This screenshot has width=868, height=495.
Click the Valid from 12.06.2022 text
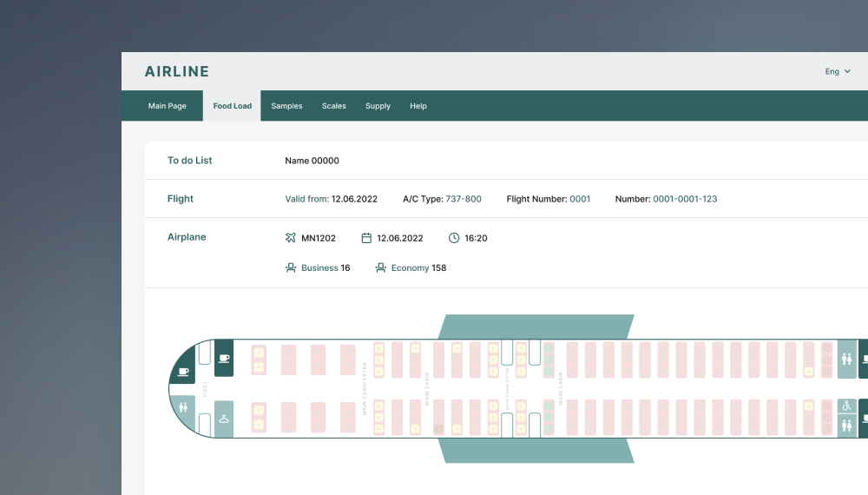pos(331,199)
